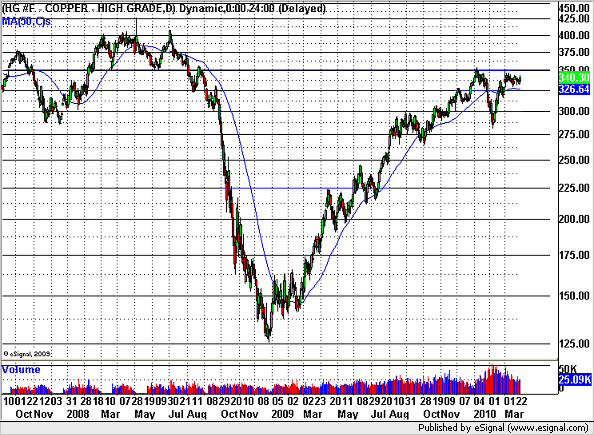594x435 pixels.
Task: Click the 125.00 price axis label
Action: (574, 344)
